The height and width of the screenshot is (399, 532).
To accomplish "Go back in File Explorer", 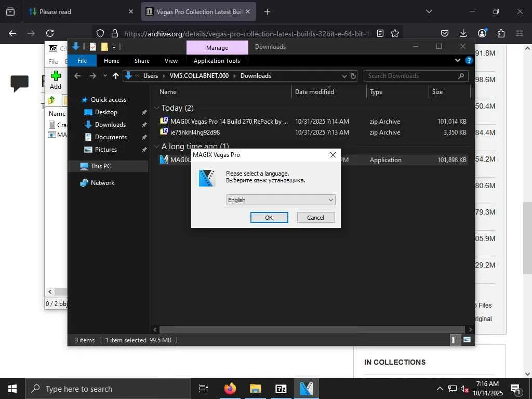I will tap(77, 76).
